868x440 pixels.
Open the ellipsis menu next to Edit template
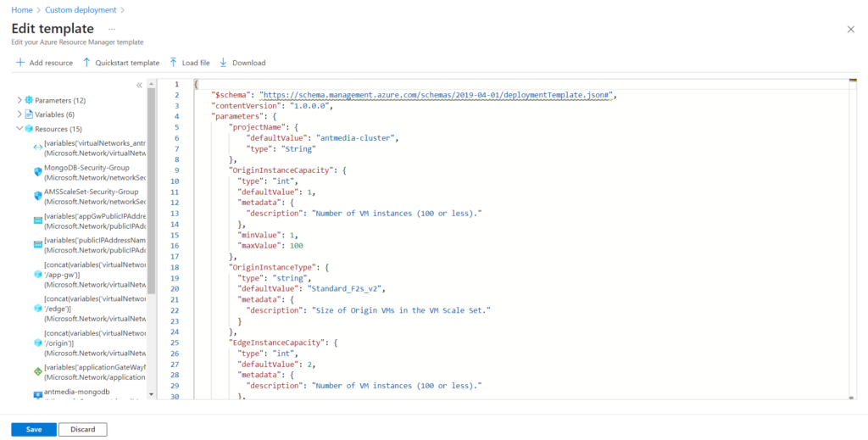point(112,29)
